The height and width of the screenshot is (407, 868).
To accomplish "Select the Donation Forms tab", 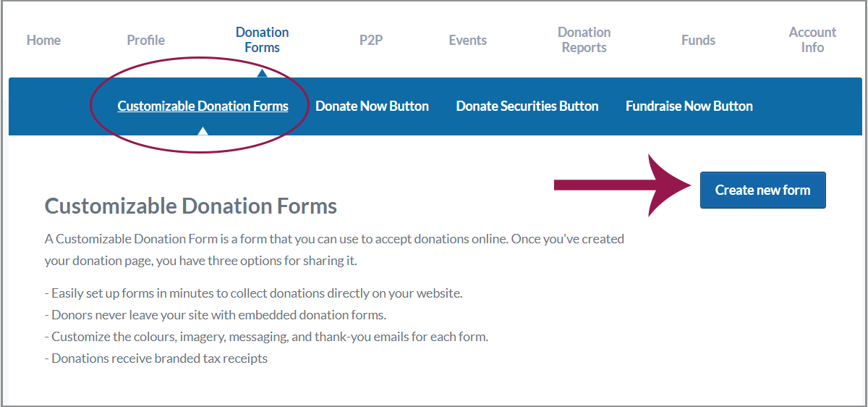I will click(x=262, y=41).
